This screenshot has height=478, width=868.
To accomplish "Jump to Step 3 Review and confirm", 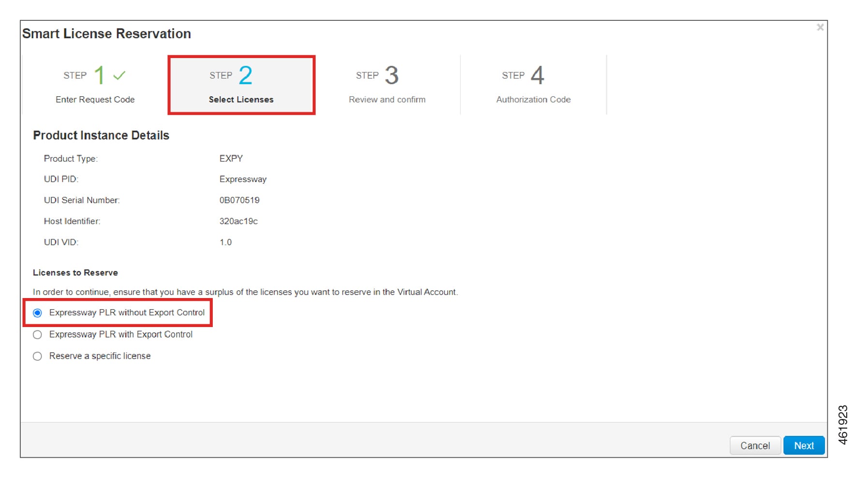I will pyautogui.click(x=387, y=85).
